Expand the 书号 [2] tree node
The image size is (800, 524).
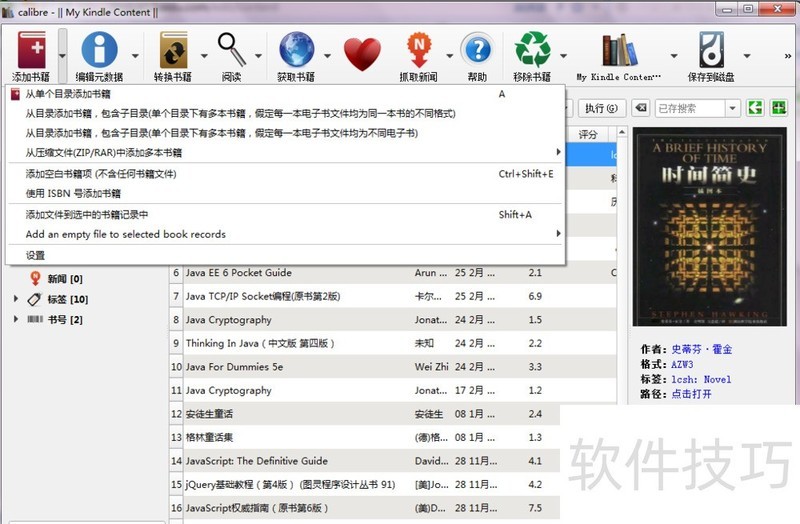pyautogui.click(x=17, y=319)
